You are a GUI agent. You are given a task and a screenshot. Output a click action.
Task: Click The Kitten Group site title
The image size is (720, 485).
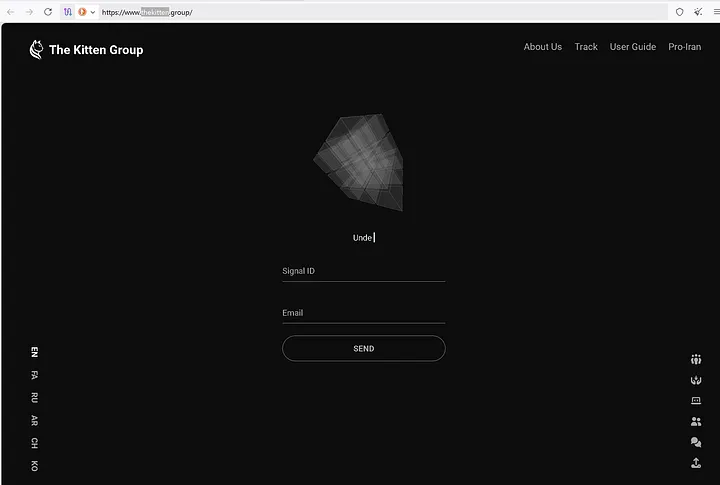pyautogui.click(x=96, y=50)
